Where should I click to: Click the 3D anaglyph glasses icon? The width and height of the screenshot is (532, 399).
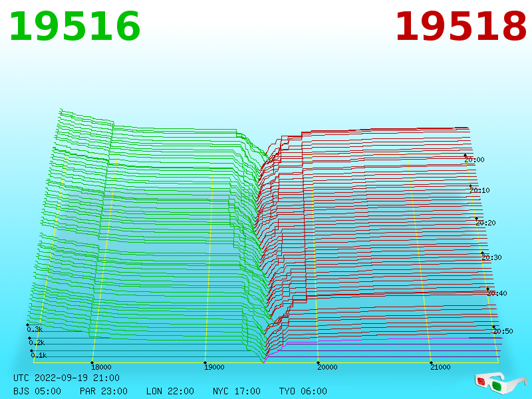(x=501, y=382)
